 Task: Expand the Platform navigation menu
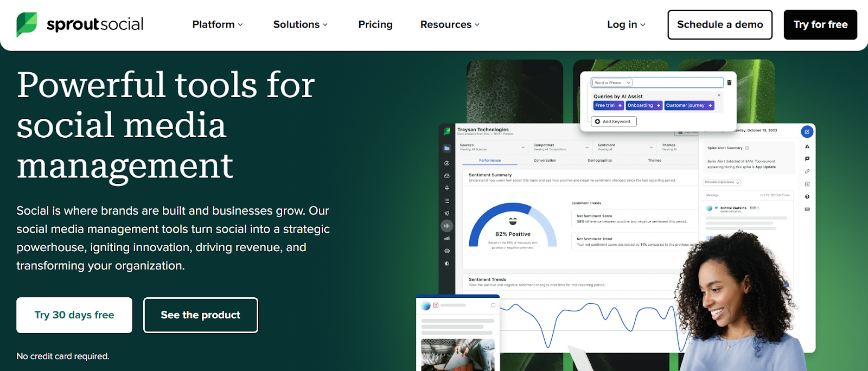[x=218, y=24]
